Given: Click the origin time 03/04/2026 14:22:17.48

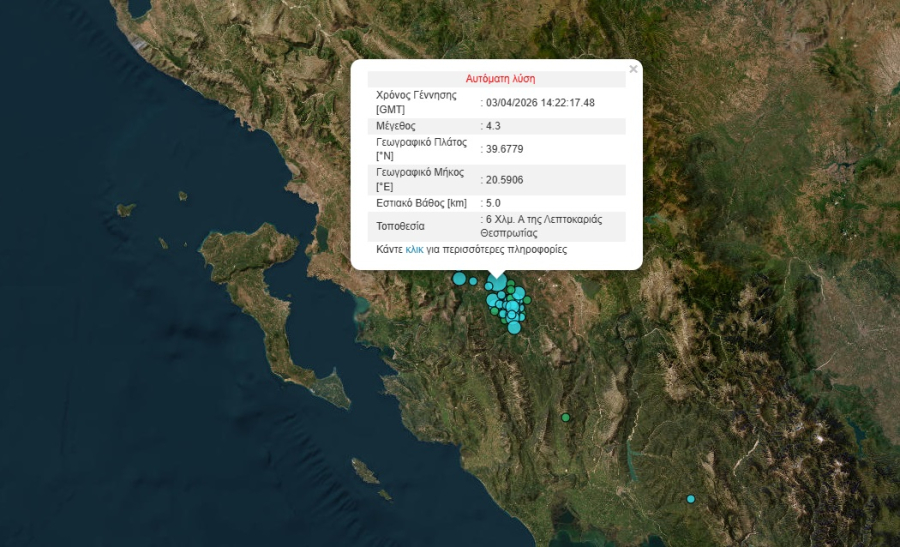Looking at the screenshot, I should [x=540, y=102].
